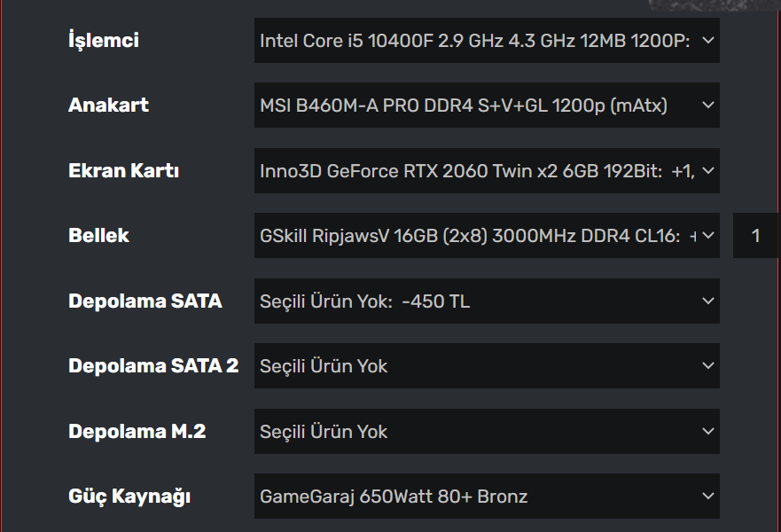Image resolution: width=781 pixels, height=532 pixels.
Task: Click the Güç Kaynağı dropdown arrow icon
Action: point(707,496)
